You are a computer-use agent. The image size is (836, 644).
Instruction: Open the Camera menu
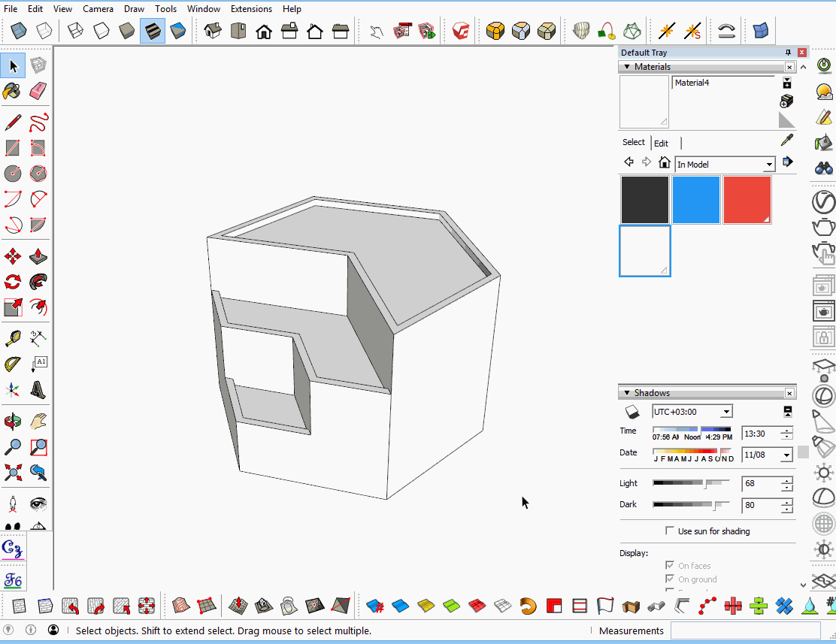pos(98,8)
